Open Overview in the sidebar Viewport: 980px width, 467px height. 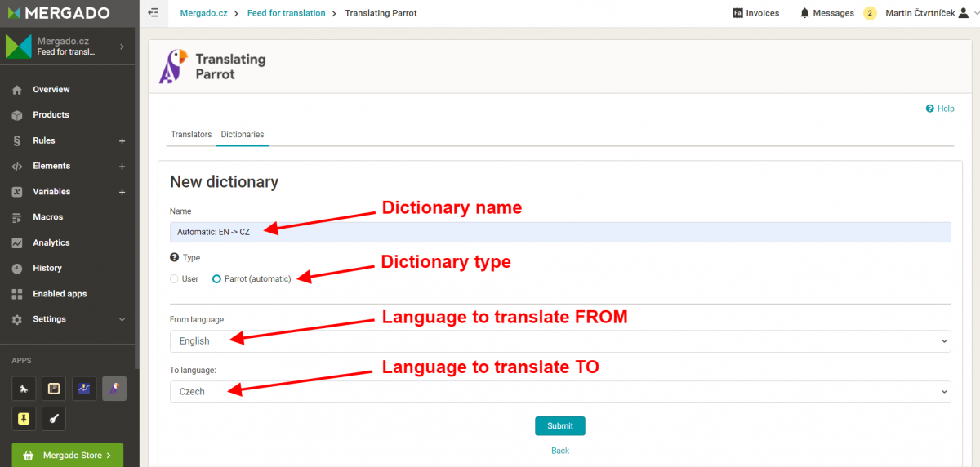click(x=51, y=90)
